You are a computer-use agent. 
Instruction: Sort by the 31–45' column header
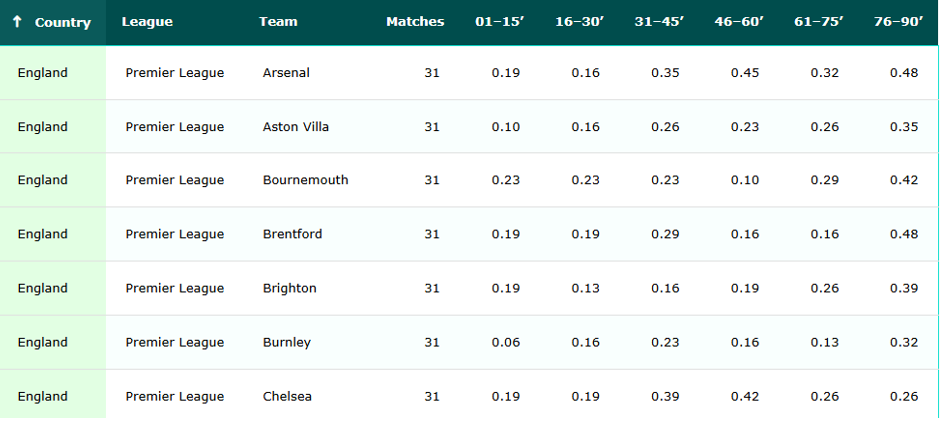coord(660,22)
